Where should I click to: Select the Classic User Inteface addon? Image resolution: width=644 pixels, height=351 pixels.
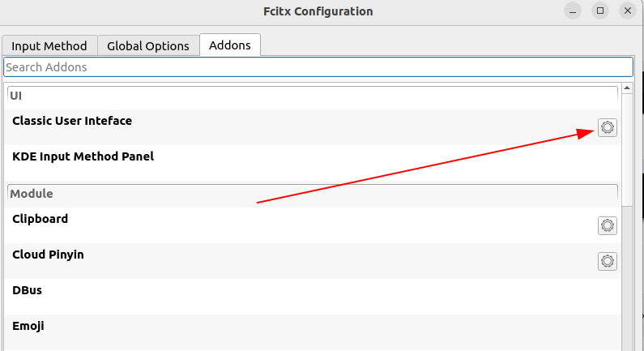coord(313,127)
